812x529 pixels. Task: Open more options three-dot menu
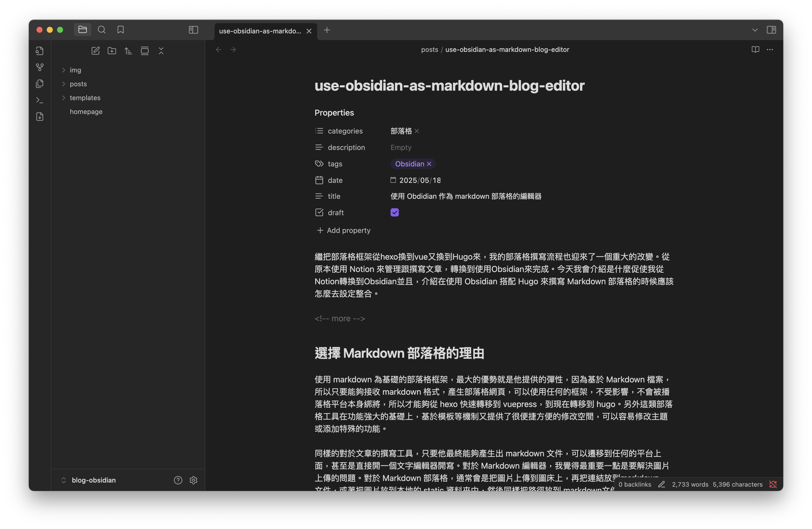coord(770,50)
